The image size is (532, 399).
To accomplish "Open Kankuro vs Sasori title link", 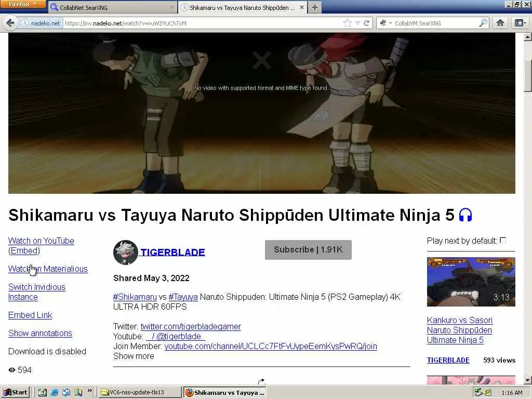I will (460, 330).
